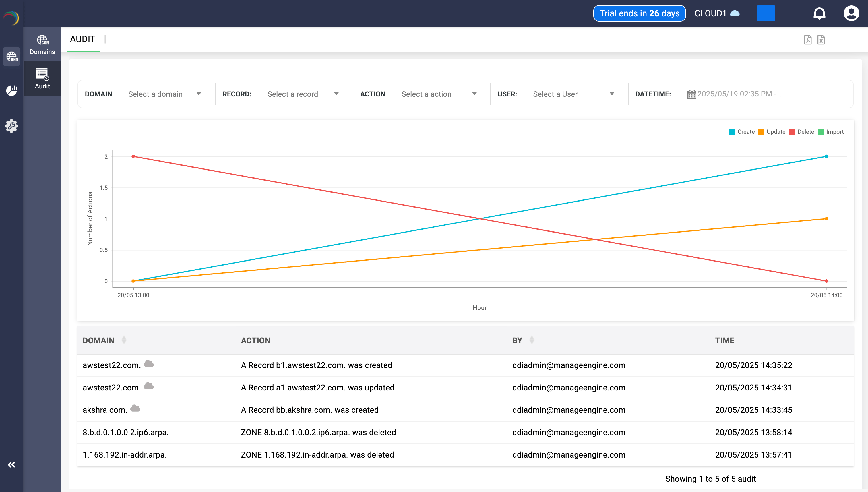The image size is (868, 492).
Task: Export the audit data to Excel
Action: pyautogui.click(x=822, y=40)
